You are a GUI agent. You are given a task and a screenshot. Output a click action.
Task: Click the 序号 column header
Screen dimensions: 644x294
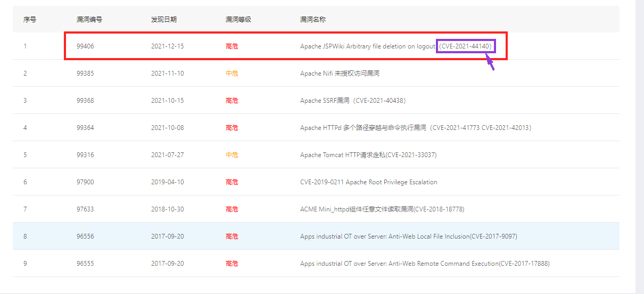(30, 19)
